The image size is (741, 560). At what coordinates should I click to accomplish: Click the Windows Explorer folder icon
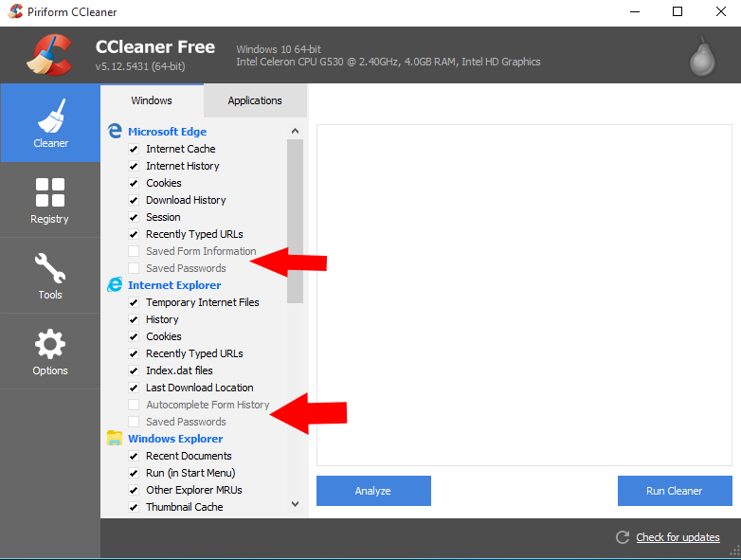click(x=115, y=439)
